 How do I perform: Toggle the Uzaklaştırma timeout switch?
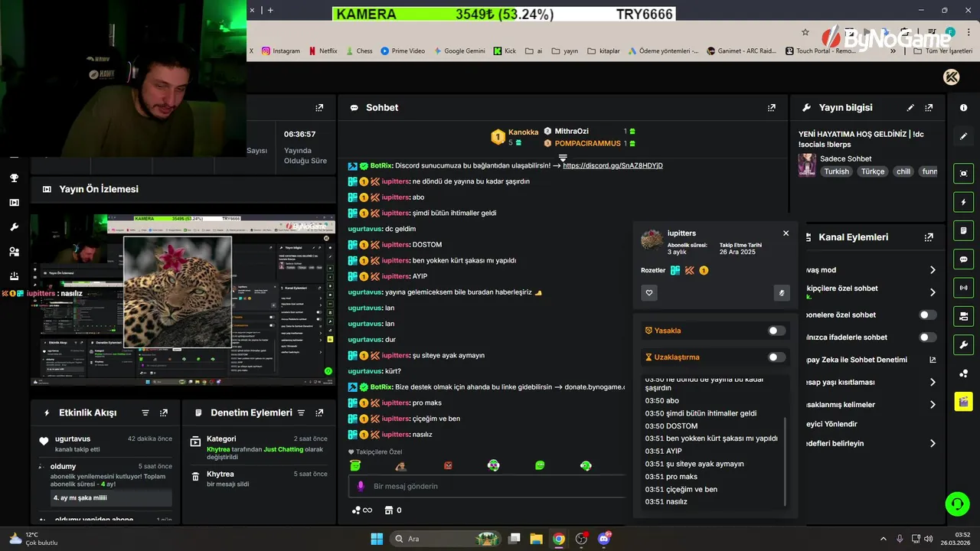click(x=776, y=357)
